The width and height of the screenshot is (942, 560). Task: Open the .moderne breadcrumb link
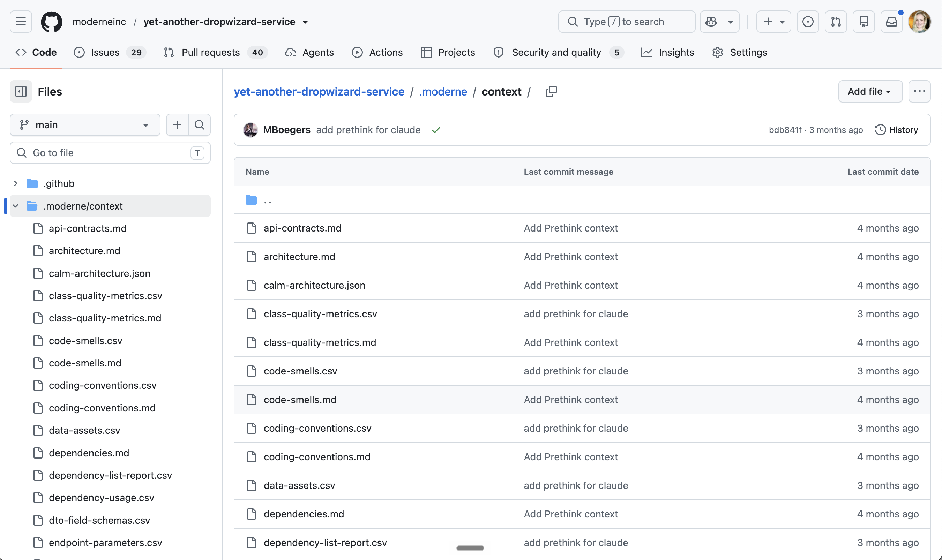443,92
